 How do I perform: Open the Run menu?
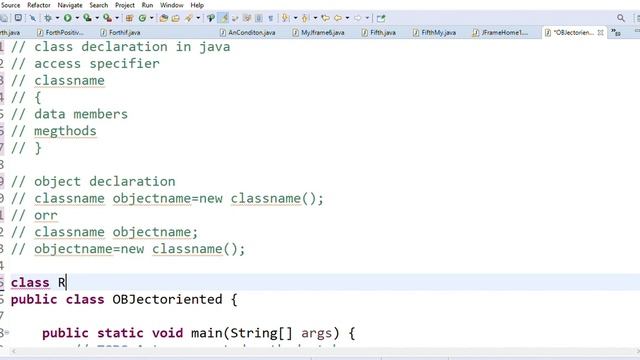[147, 5]
